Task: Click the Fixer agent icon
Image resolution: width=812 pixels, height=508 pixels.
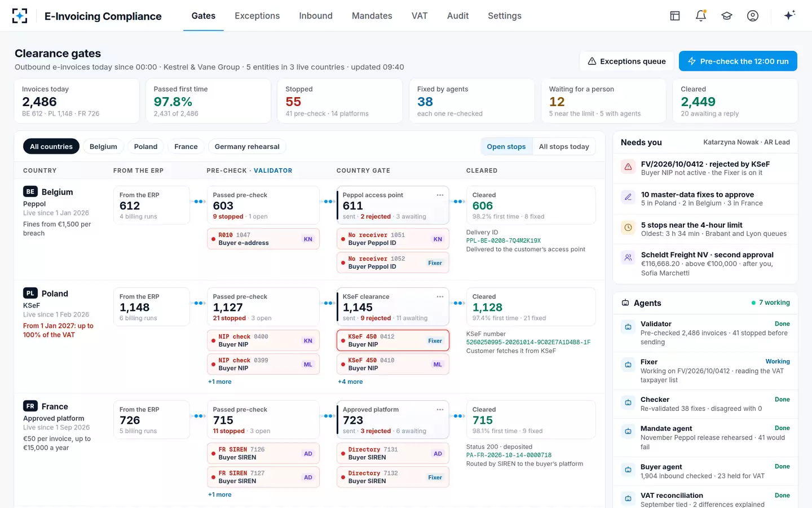Action: point(628,365)
